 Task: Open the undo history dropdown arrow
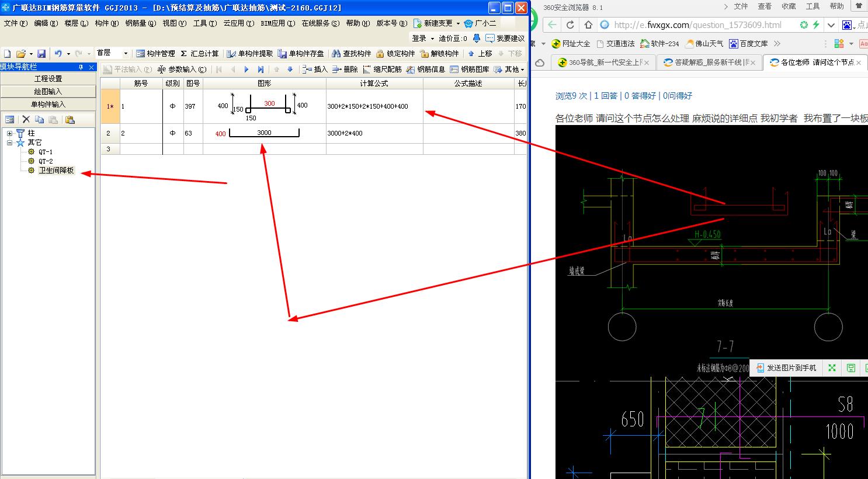tap(68, 54)
